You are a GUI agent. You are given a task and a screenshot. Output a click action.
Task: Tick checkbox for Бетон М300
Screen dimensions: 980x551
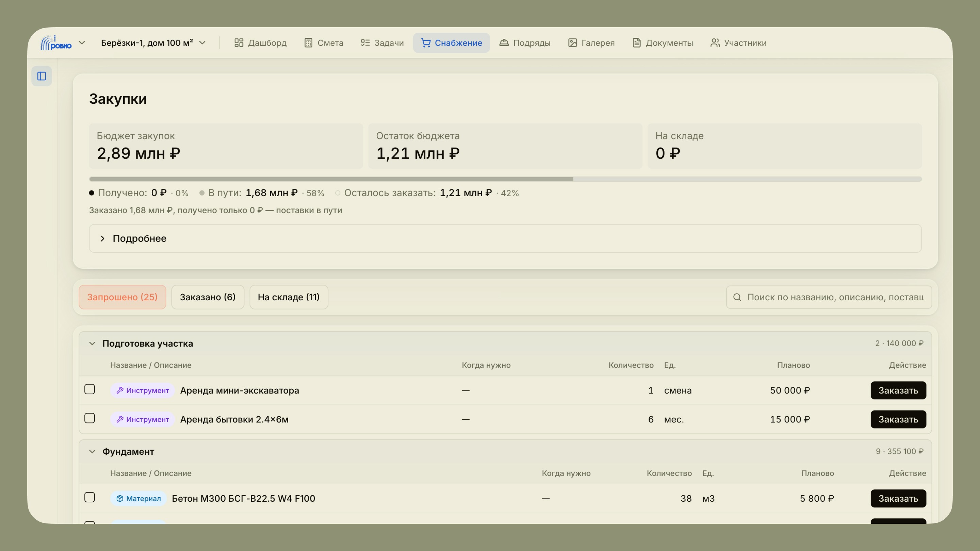point(89,497)
